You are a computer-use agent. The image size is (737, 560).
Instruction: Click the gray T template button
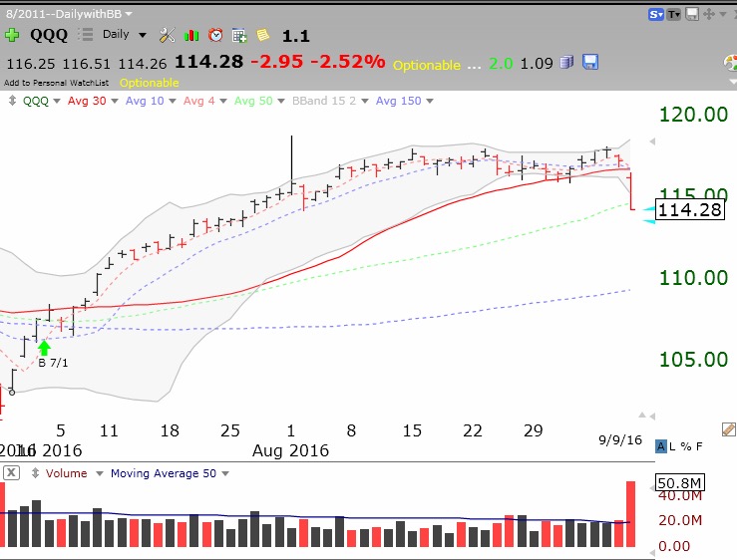pyautogui.click(x=673, y=15)
